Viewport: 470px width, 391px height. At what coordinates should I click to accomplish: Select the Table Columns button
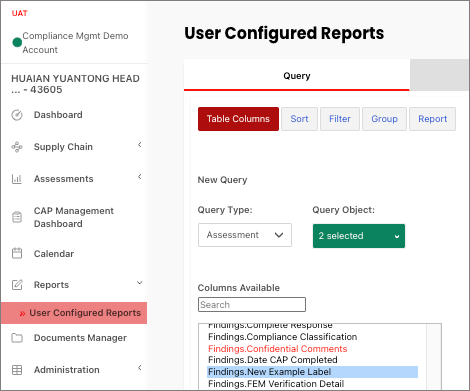[x=238, y=119]
